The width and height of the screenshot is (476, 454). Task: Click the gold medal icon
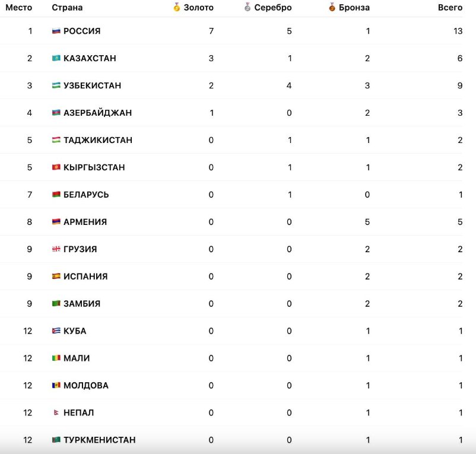[177, 7]
